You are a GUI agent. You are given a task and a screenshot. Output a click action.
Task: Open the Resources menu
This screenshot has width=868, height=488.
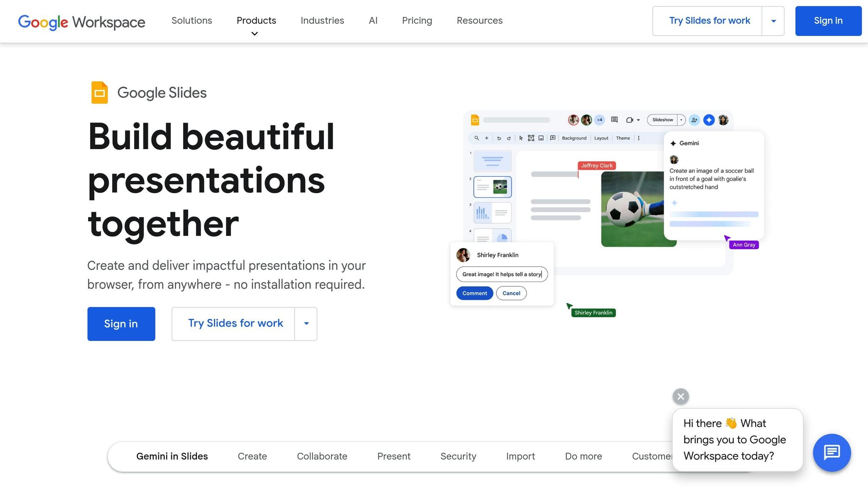(479, 20)
